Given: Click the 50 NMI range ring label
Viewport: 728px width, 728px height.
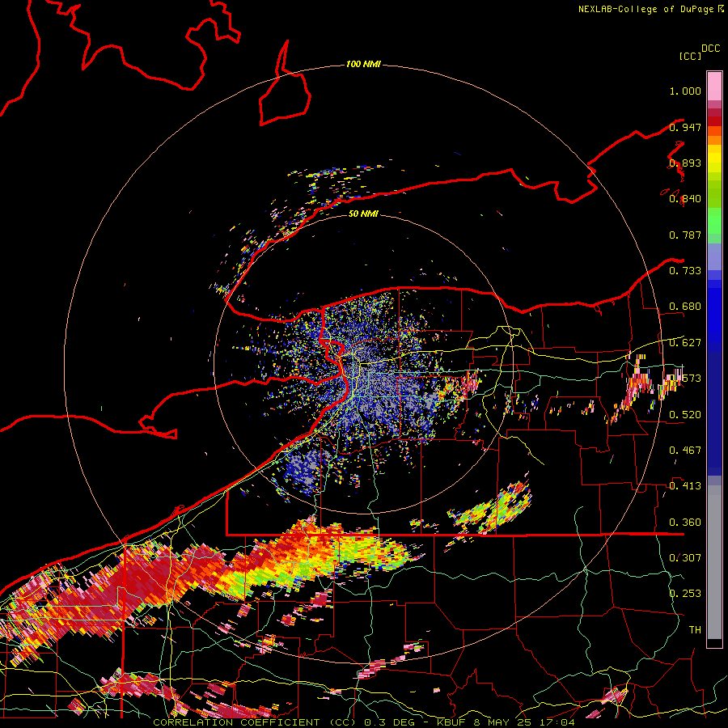Looking at the screenshot, I should click(x=363, y=214).
